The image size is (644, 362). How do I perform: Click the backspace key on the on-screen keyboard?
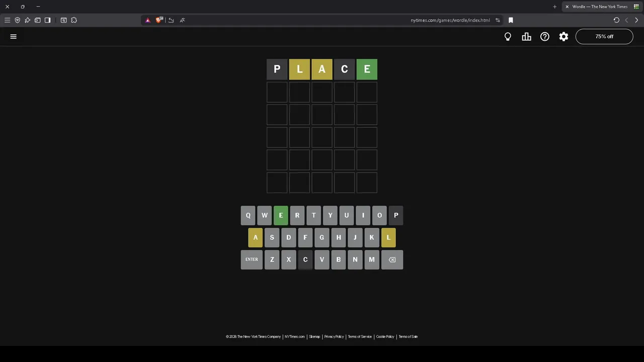click(392, 259)
